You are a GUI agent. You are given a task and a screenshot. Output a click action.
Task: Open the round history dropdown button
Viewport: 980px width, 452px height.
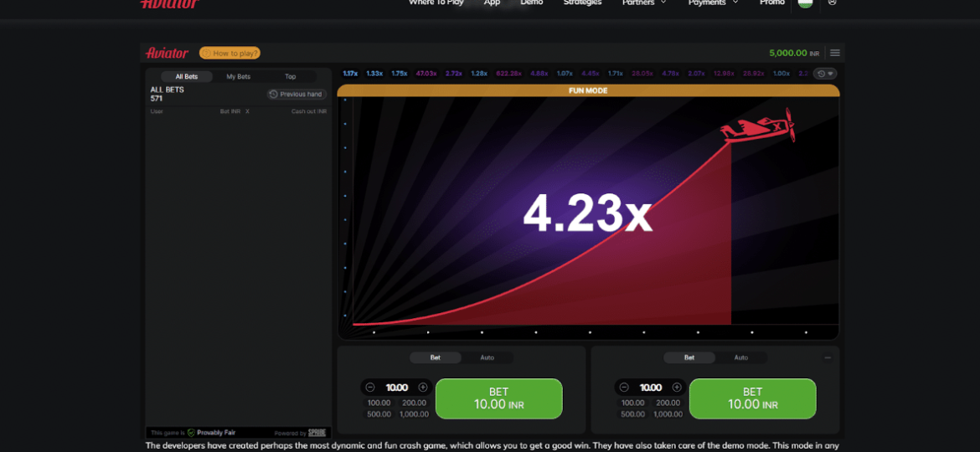(825, 74)
